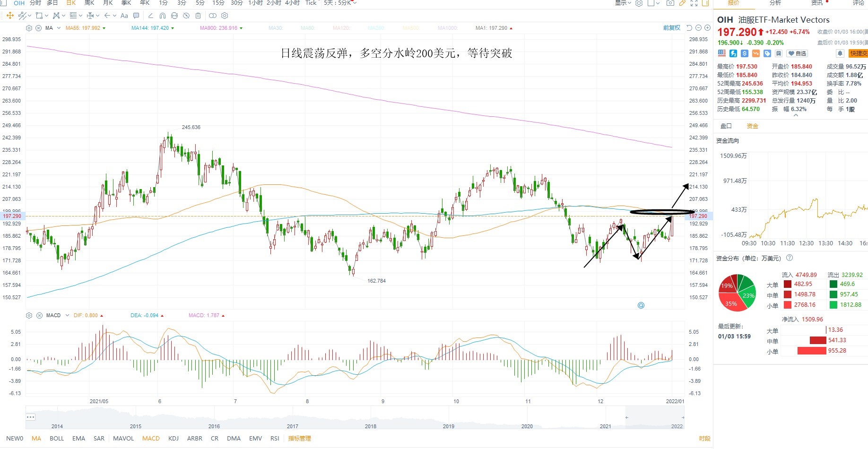Open the 资讯 news tab
The image size is (868, 449).
tap(817, 3)
